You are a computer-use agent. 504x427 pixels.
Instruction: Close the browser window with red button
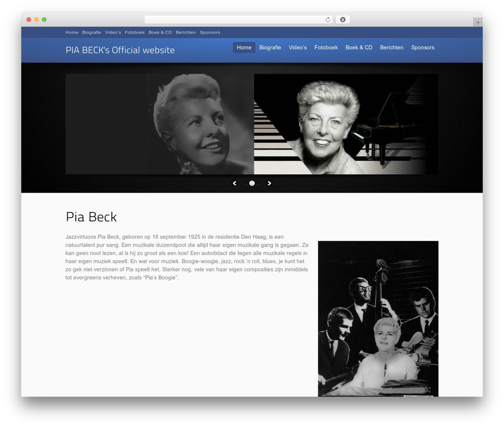click(x=29, y=20)
